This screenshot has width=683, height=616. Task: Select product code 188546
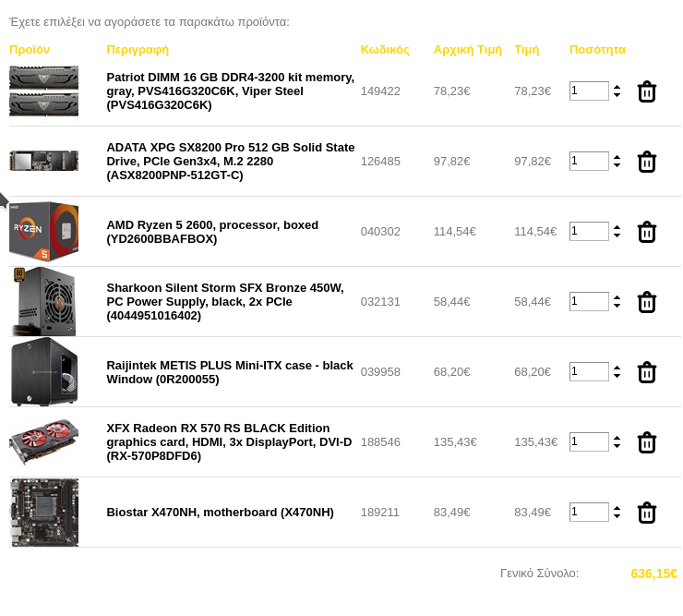click(380, 442)
